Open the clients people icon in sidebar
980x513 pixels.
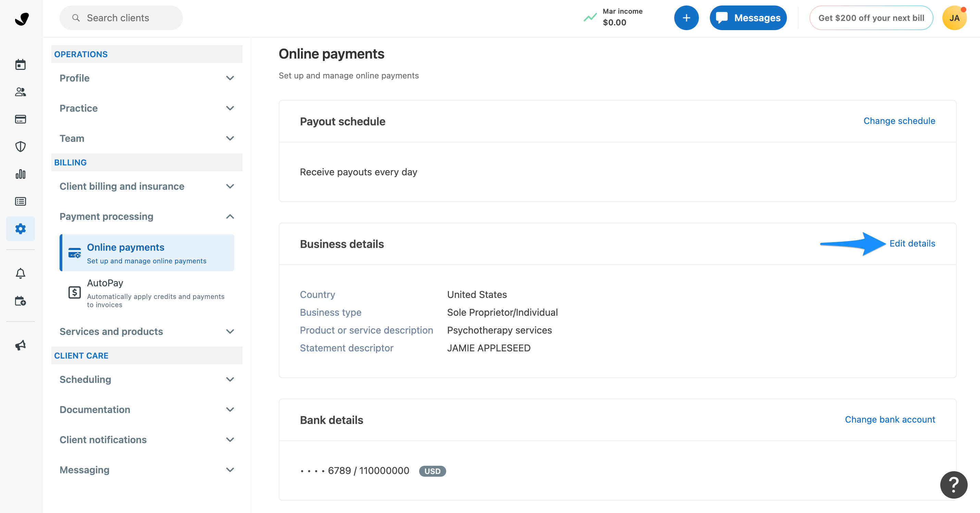21,92
